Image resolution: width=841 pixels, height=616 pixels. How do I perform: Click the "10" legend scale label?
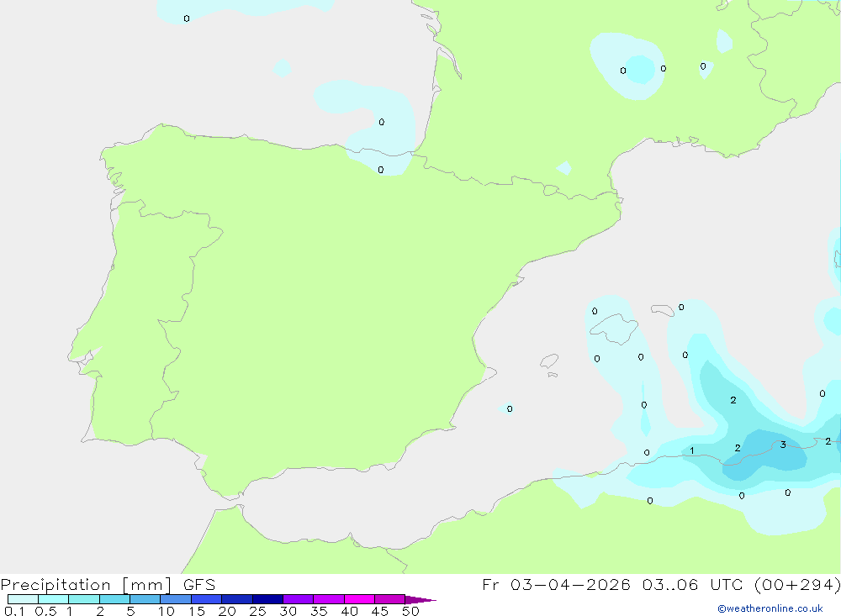(x=167, y=611)
